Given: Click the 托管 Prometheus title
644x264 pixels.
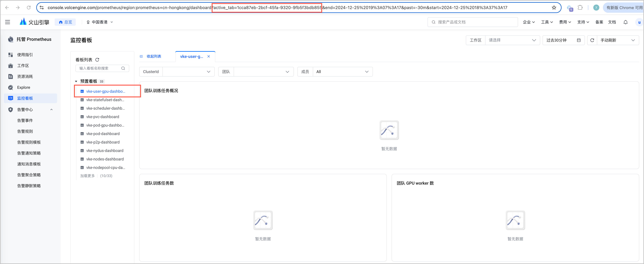Looking at the screenshot, I should [x=34, y=39].
